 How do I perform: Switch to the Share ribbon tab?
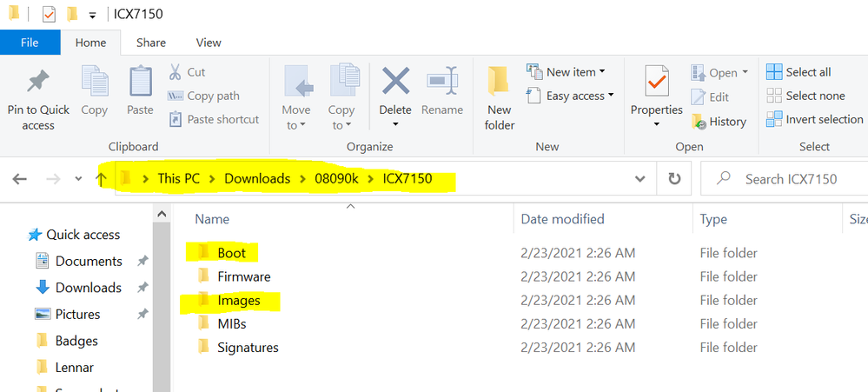click(151, 43)
